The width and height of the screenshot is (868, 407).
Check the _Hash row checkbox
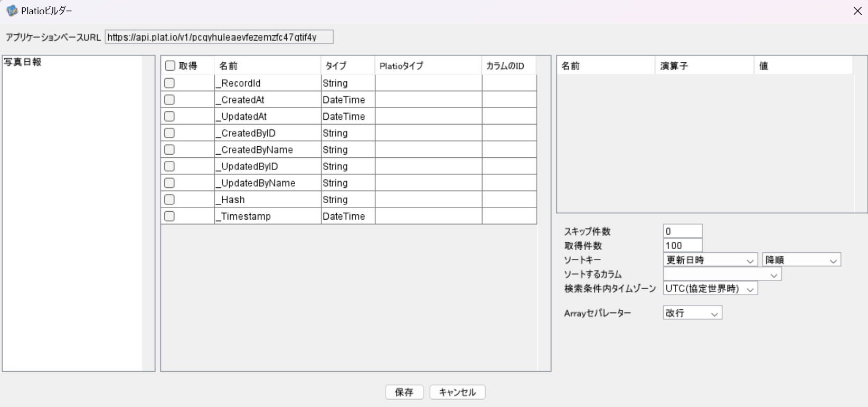tap(169, 200)
